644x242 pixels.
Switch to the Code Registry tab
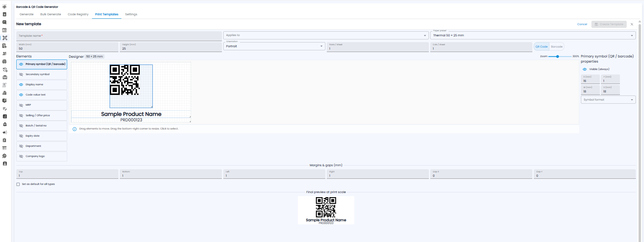coord(78,14)
